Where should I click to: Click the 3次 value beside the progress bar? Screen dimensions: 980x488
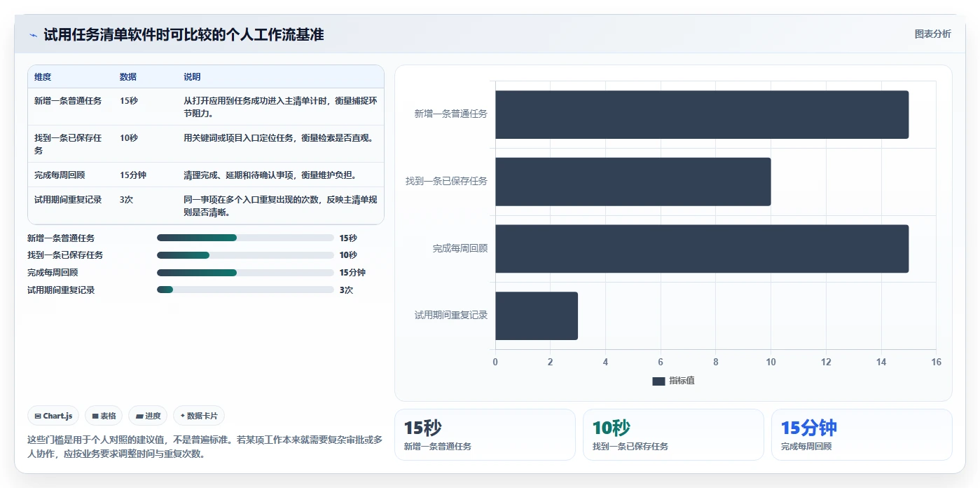click(x=346, y=290)
